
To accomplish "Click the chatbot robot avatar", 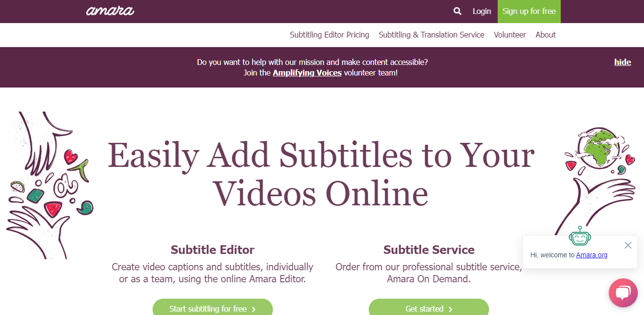I will [580, 236].
